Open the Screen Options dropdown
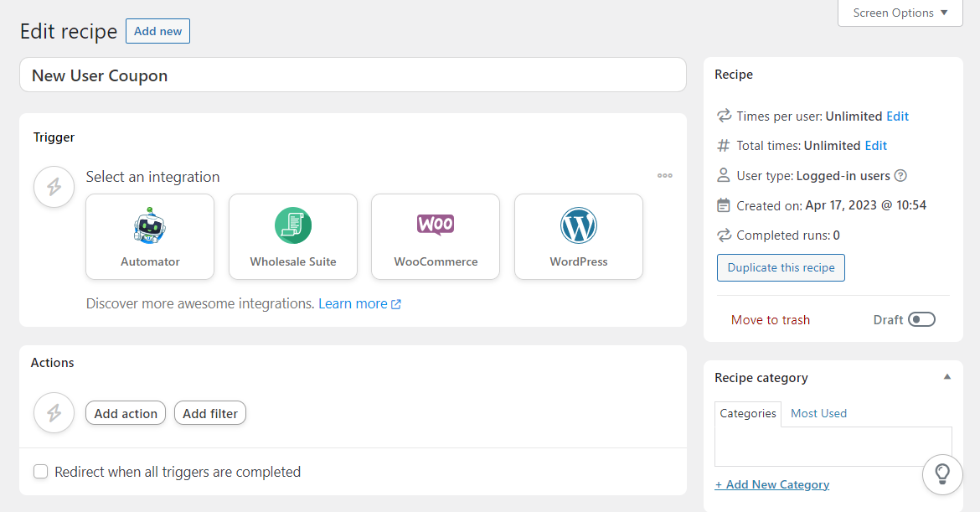The width and height of the screenshot is (980, 512). [900, 13]
